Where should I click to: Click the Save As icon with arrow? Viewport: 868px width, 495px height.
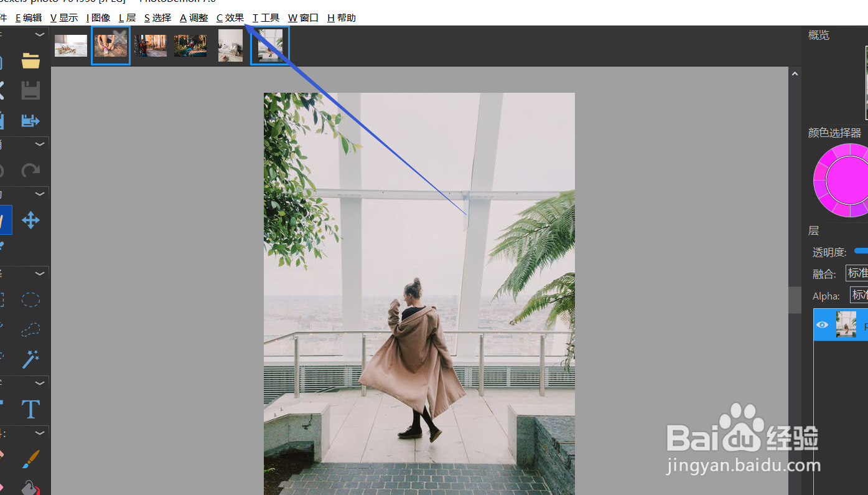click(x=30, y=121)
